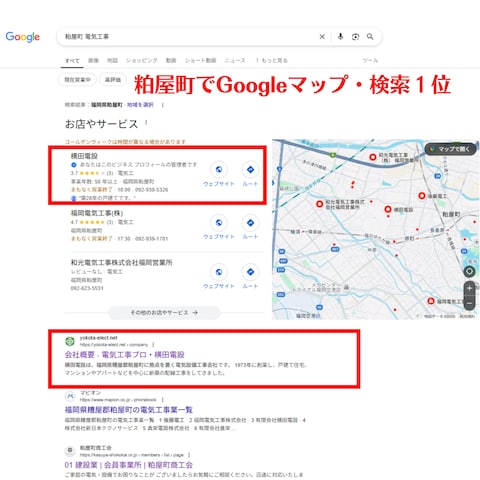Image resolution: width=480 pixels, height=480 pixels.
Task: Open the ショッピング tab
Action: tap(142, 60)
